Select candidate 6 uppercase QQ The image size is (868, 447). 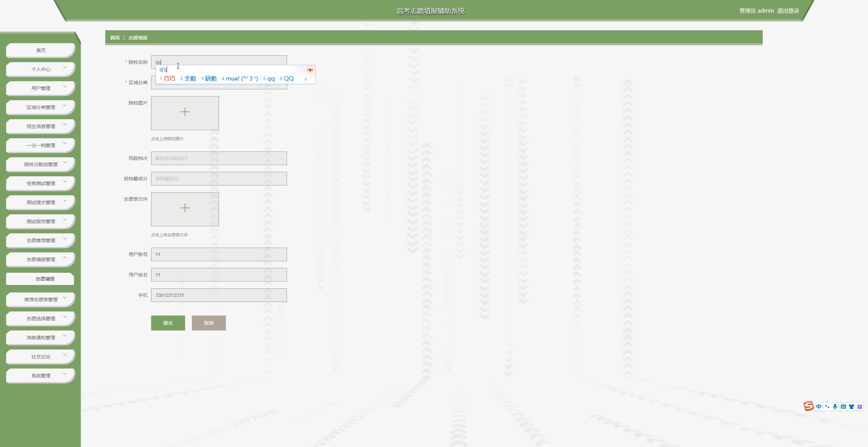287,78
